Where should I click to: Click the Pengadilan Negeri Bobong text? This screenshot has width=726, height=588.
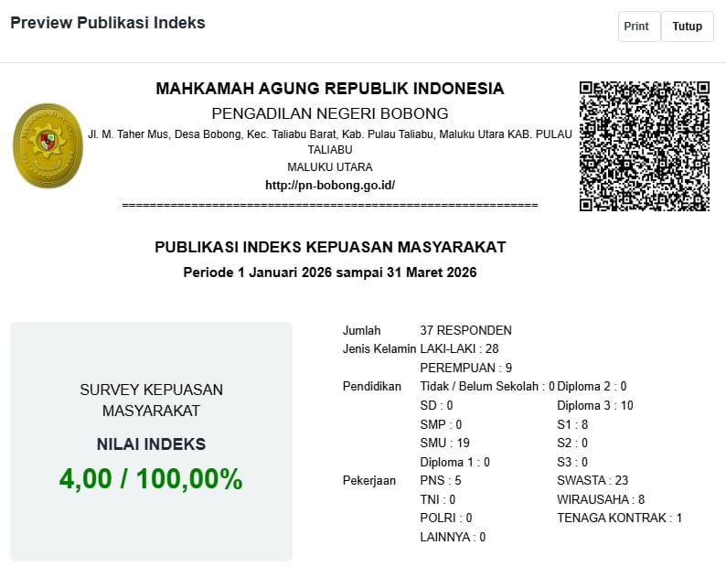(x=329, y=113)
